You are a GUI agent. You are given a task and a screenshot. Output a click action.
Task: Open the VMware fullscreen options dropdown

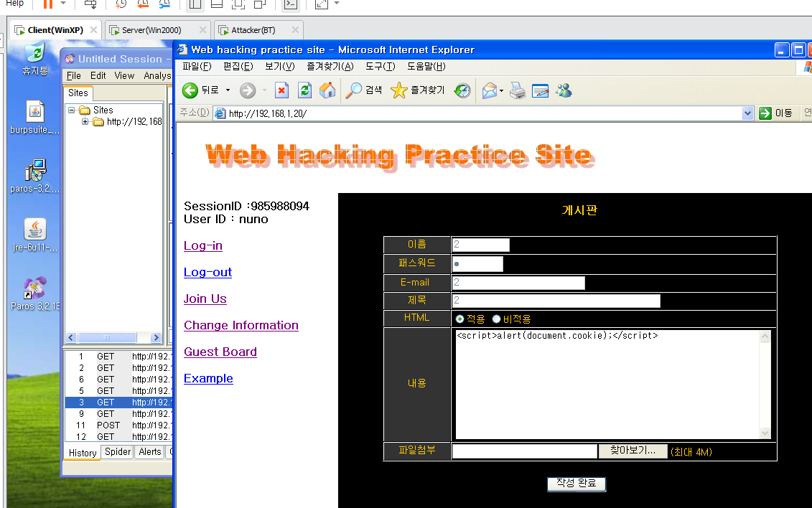coord(337,4)
